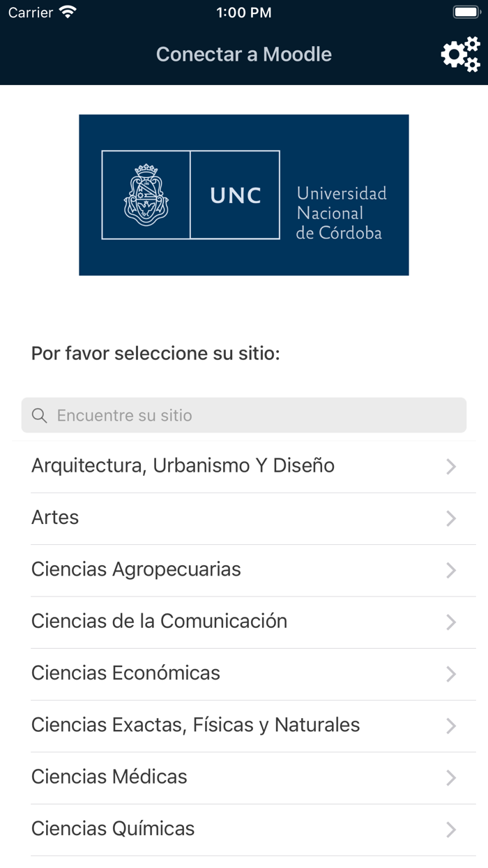Viewport: 488px width, 868px height.
Task: Tap the Wi-Fi icon in status bar
Action: (66, 12)
